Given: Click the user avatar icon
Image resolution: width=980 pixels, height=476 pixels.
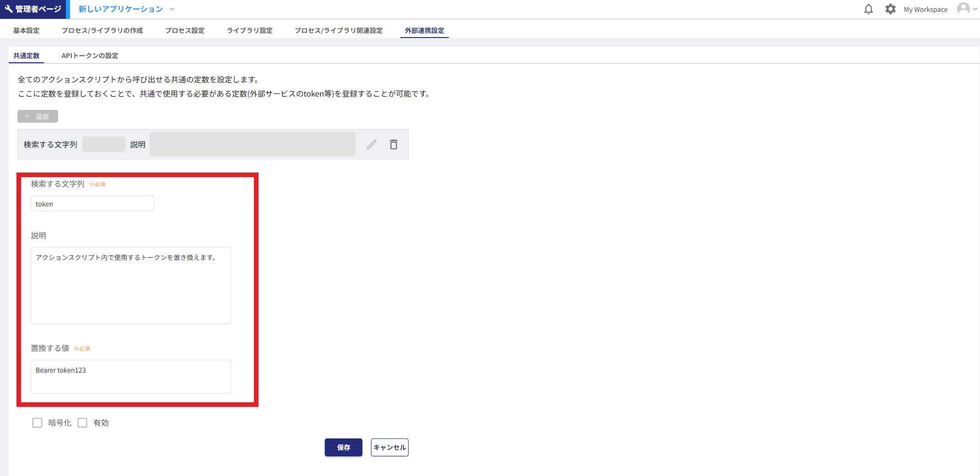Looking at the screenshot, I should pyautogui.click(x=963, y=9).
